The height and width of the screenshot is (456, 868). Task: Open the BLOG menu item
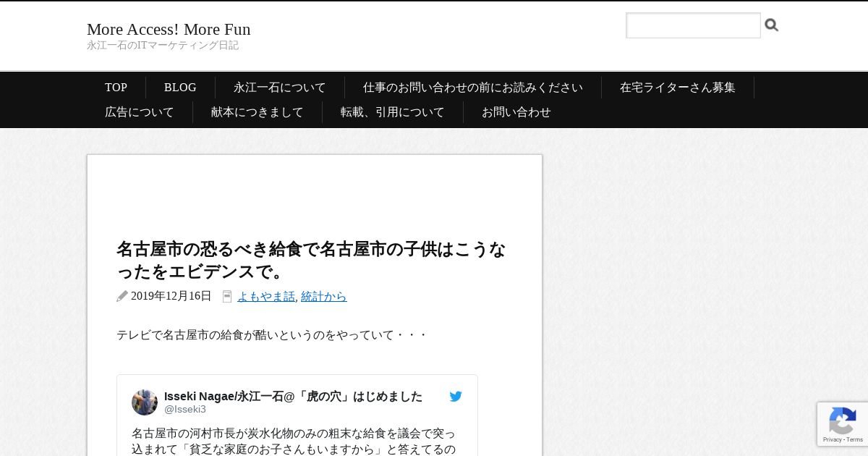click(180, 88)
